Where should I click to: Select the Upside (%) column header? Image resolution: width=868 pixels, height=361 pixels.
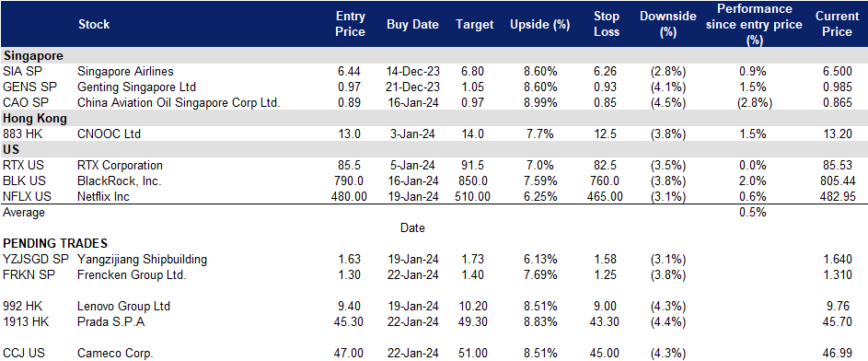(539, 24)
